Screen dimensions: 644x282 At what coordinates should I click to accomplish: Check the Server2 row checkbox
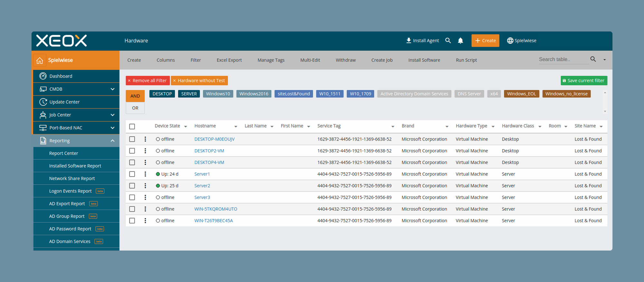click(132, 186)
